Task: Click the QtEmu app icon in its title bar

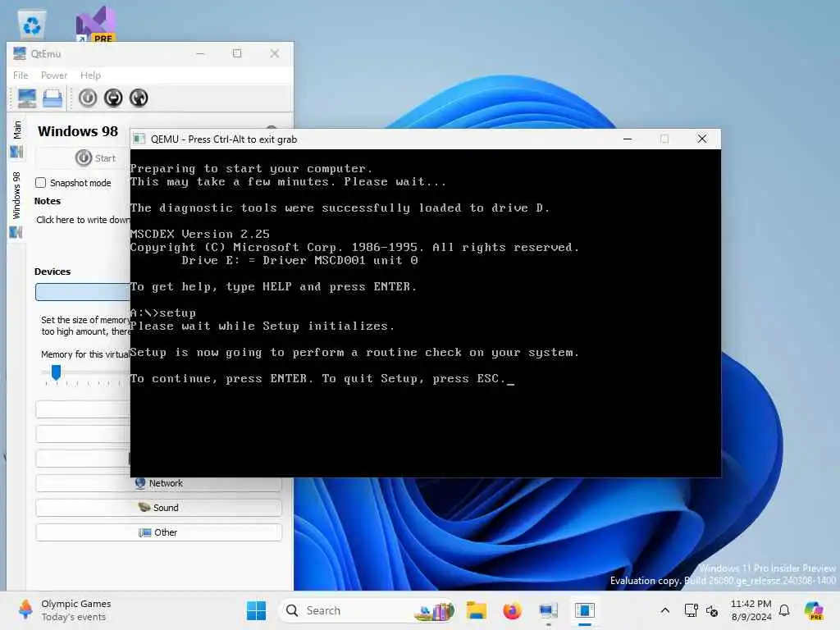Action: 20,53
